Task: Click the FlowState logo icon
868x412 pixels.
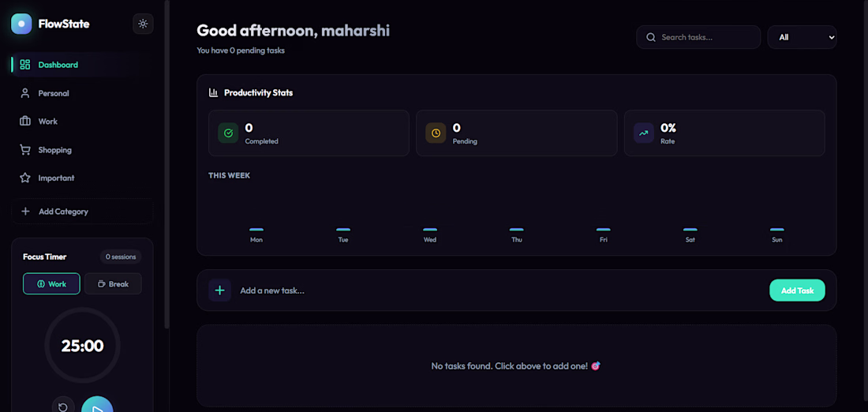Action: (21, 24)
